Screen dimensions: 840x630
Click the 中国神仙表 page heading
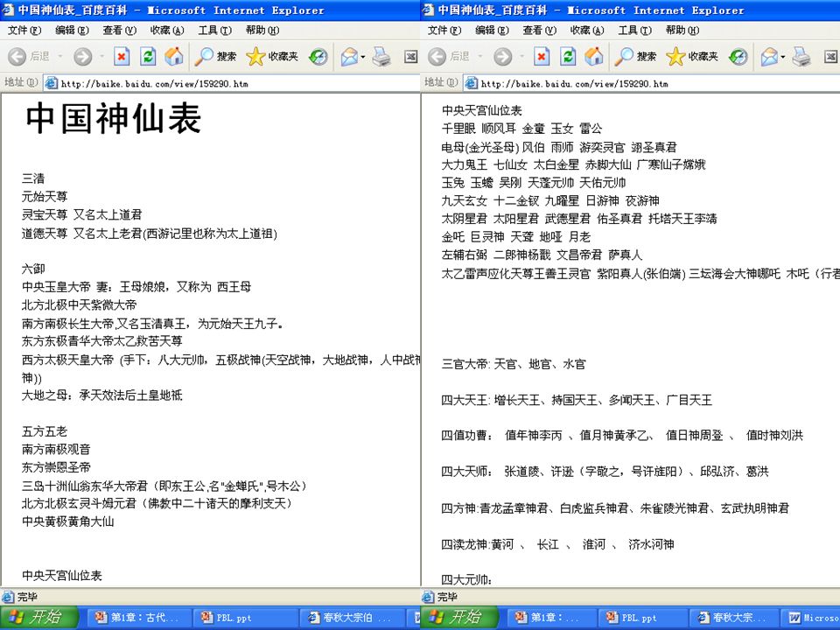point(113,119)
